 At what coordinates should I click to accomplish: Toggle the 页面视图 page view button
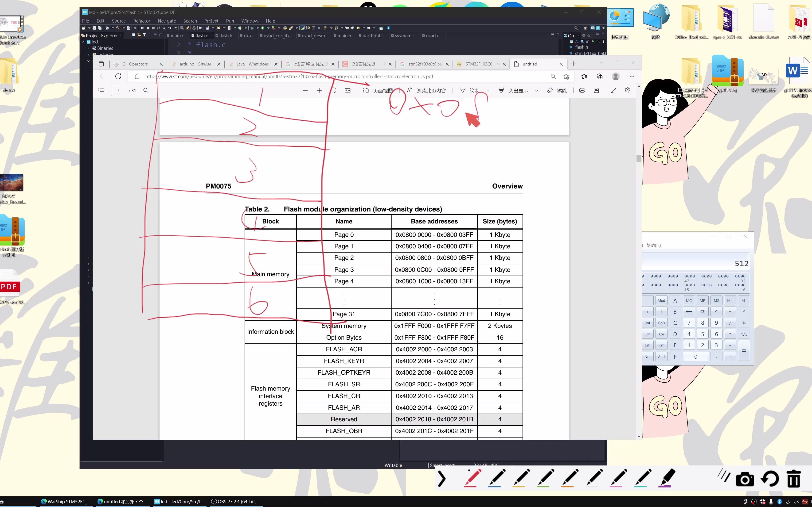378,91
